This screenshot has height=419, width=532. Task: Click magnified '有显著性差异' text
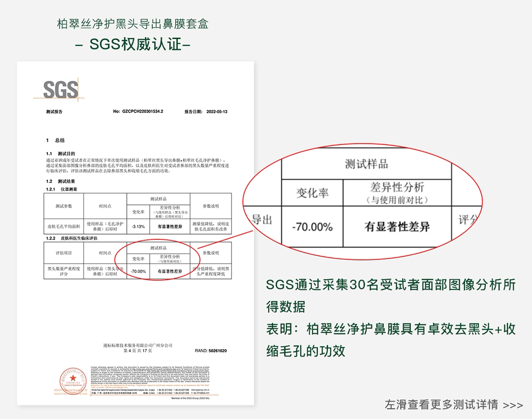coord(398,226)
